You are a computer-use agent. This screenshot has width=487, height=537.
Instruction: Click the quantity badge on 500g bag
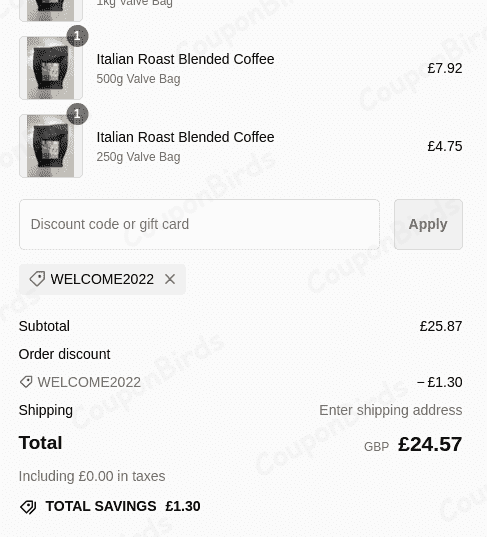pos(77,36)
